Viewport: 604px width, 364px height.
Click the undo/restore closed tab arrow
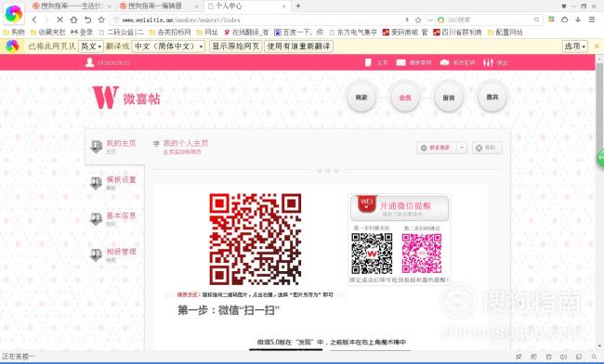click(88, 19)
